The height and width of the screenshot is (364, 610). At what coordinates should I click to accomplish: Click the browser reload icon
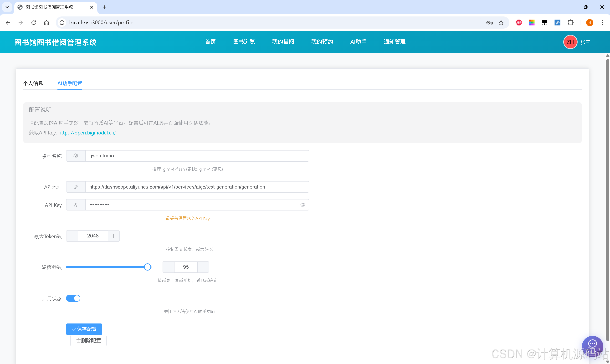(34, 23)
